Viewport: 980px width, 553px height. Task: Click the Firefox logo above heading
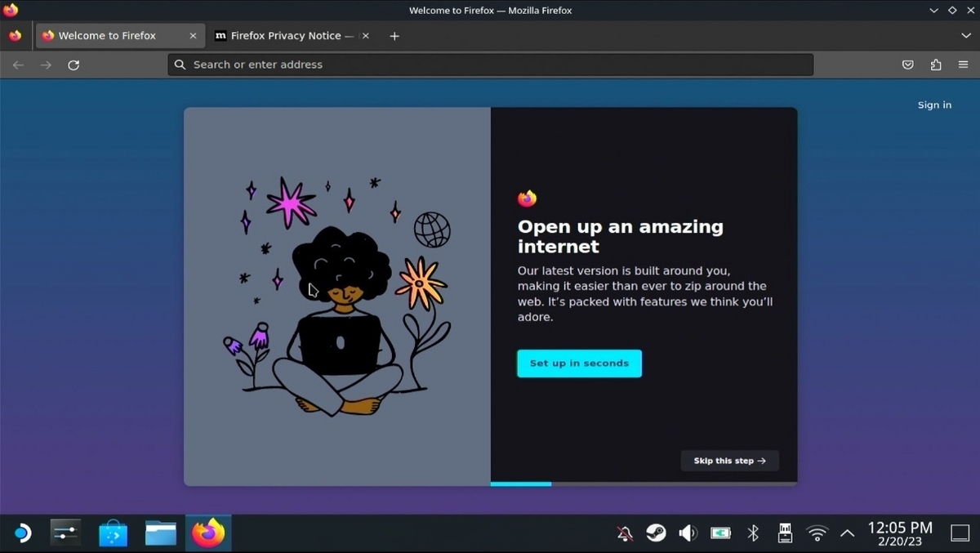pyautogui.click(x=527, y=198)
